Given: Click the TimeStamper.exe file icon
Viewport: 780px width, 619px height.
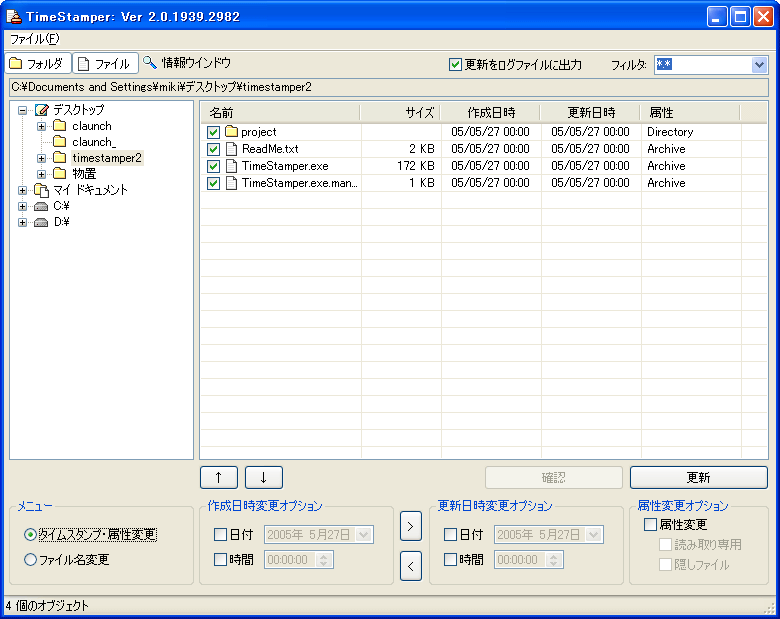Looking at the screenshot, I should tap(231, 166).
